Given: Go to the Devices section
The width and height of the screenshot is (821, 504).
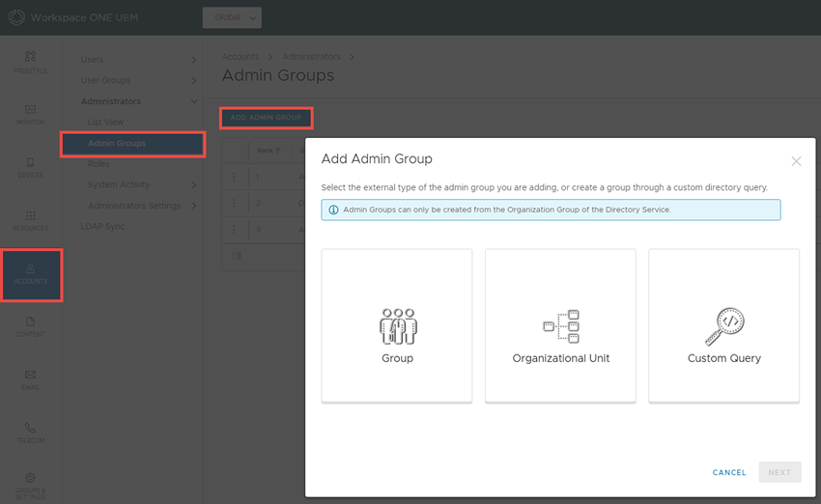Looking at the screenshot, I should click(x=30, y=168).
